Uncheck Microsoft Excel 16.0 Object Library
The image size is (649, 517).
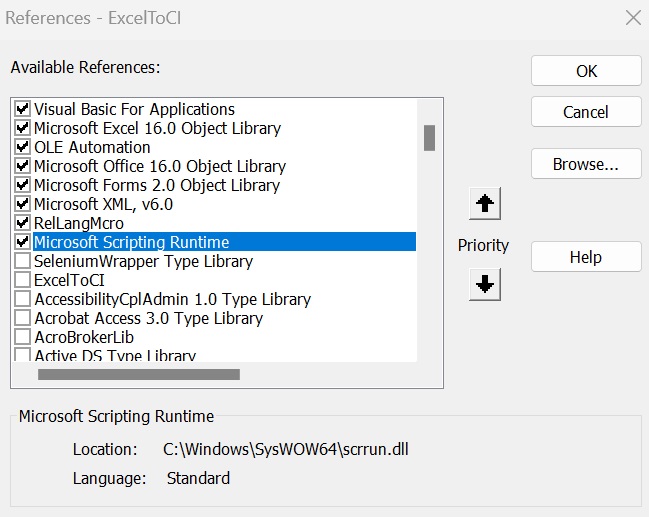[x=22, y=128]
